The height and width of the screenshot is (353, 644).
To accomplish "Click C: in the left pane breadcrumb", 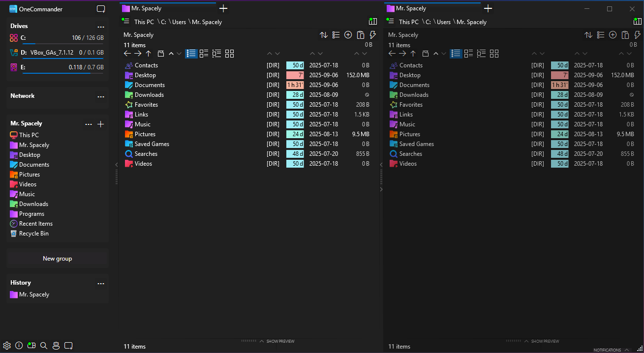I will coord(164,22).
